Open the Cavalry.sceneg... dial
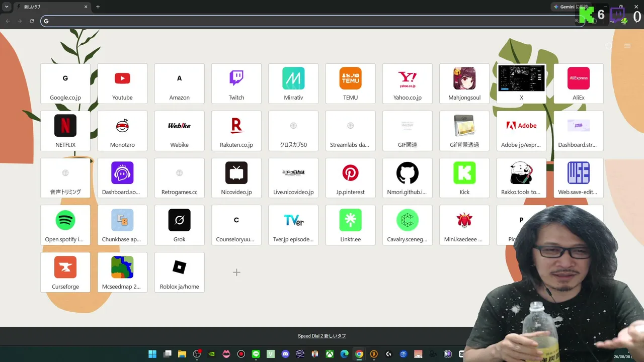This screenshot has height=362, width=644. click(408, 225)
